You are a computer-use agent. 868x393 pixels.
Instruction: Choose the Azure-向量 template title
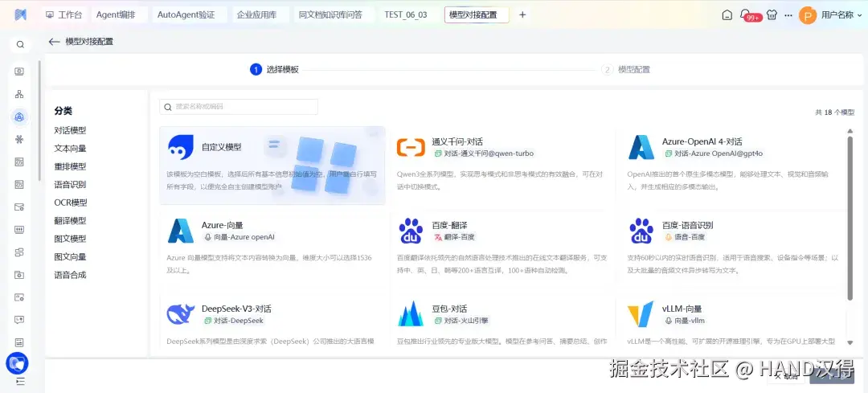pos(223,225)
